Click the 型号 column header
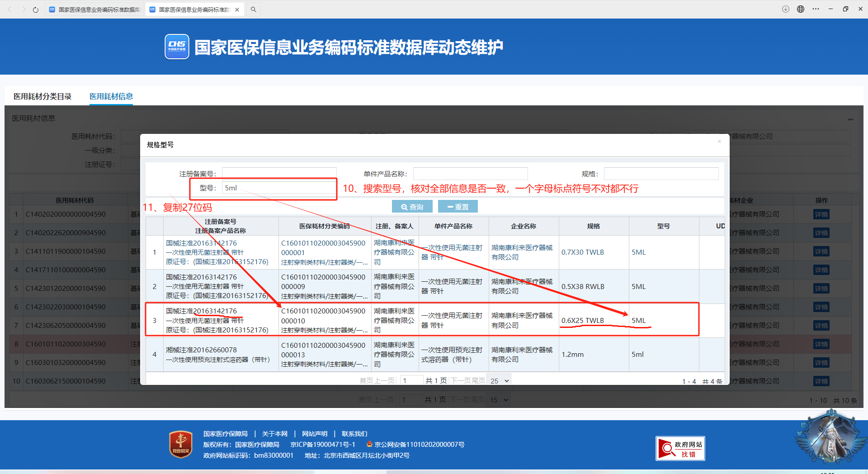 click(663, 226)
